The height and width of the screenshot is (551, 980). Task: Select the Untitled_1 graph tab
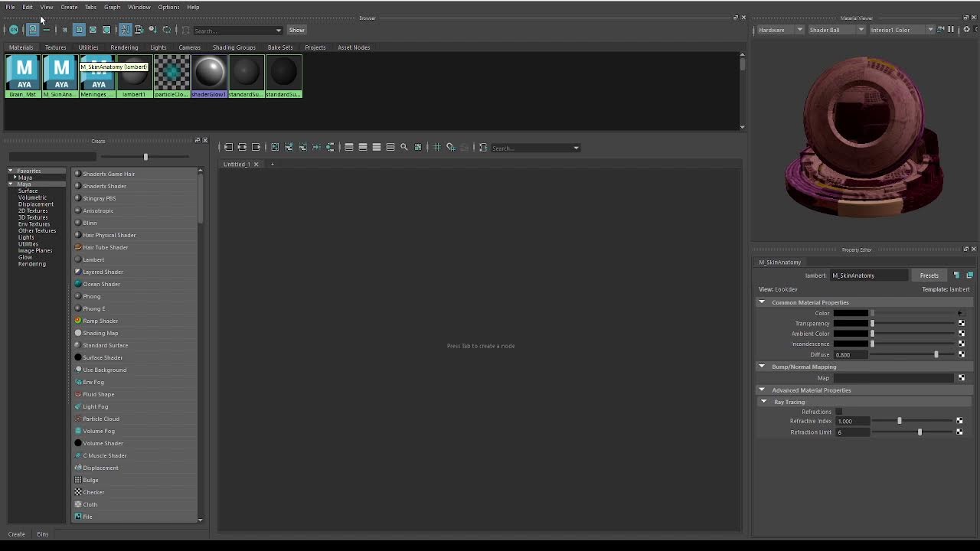coord(237,164)
